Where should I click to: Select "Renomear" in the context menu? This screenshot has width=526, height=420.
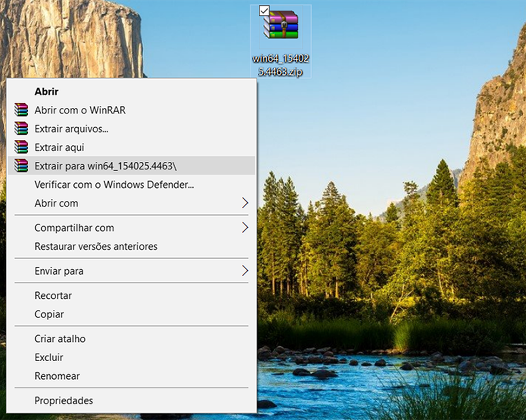click(131, 376)
